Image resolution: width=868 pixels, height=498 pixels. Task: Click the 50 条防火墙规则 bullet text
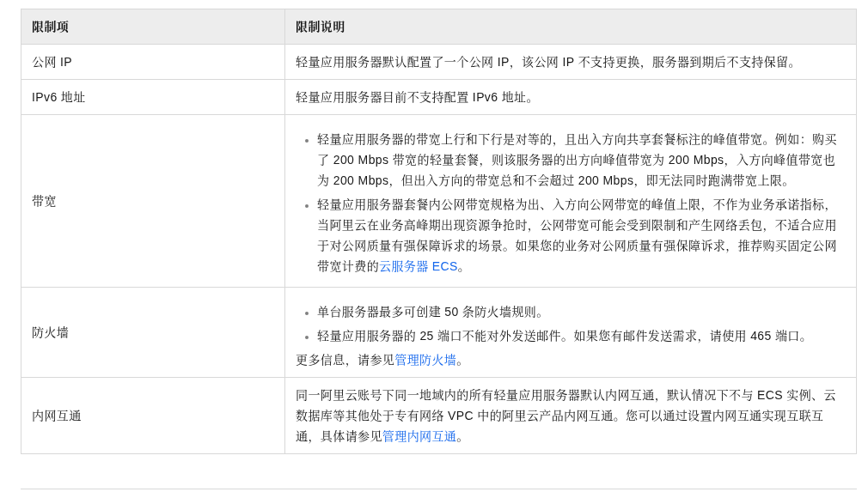tap(430, 312)
